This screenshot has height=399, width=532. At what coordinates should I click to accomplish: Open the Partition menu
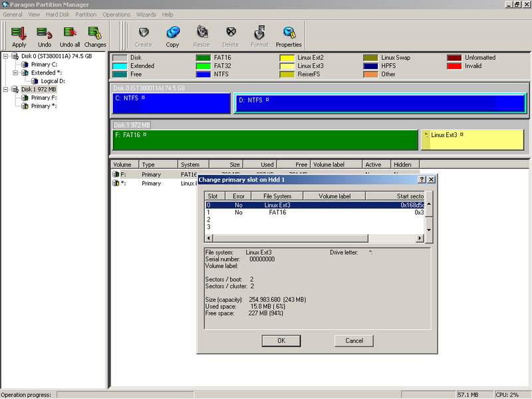pos(86,15)
